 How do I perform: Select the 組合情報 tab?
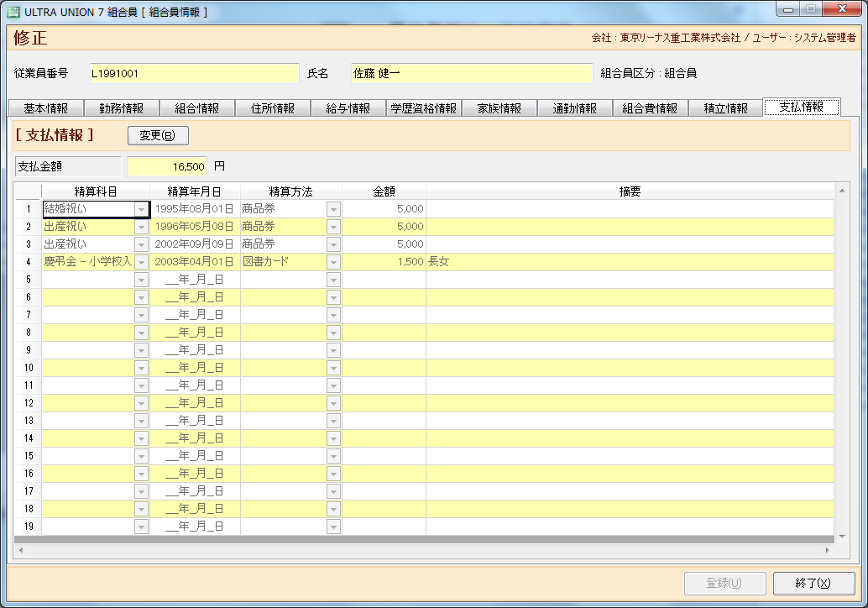pos(197,108)
